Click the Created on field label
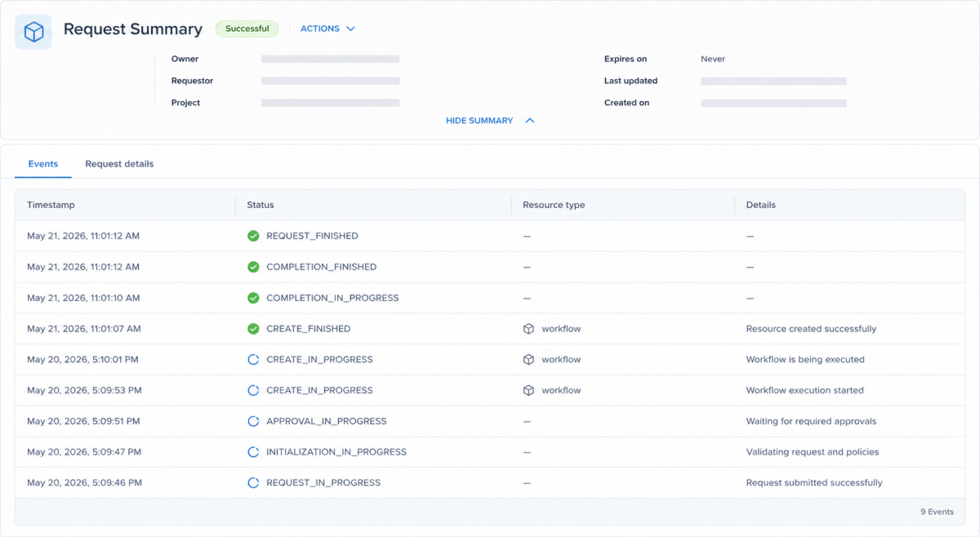This screenshot has height=537, width=980. click(x=626, y=103)
